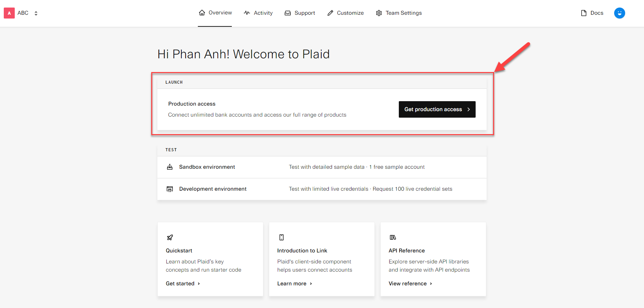This screenshot has height=308, width=644.
Task: Click the Team Settings gear icon
Action: [x=379, y=13]
